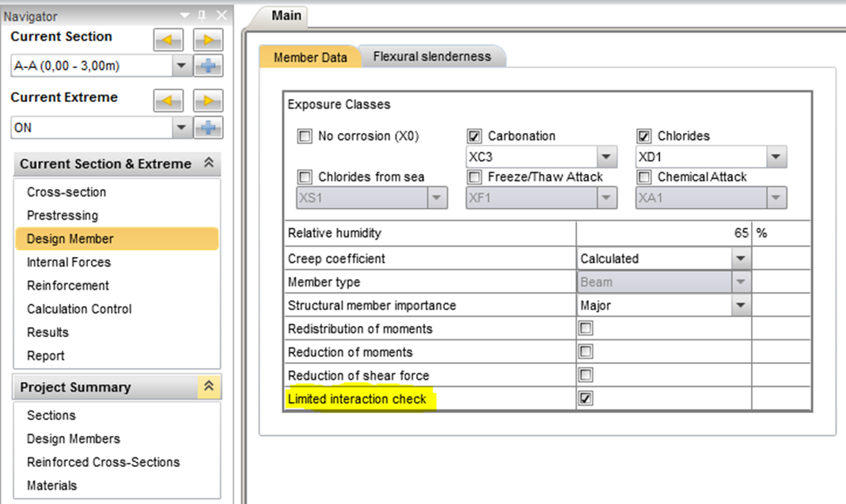Collapse Current Section & Extreme group

pos(209,163)
